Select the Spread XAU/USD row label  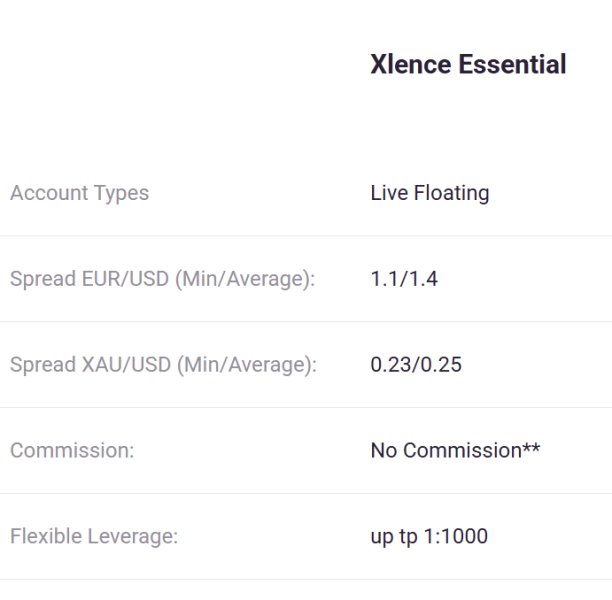pyautogui.click(x=162, y=365)
